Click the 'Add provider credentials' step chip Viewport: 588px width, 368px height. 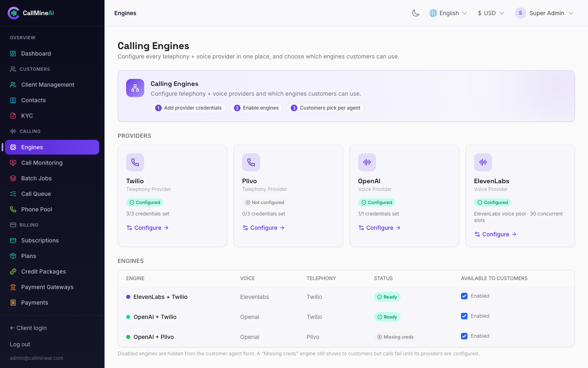tap(188, 108)
